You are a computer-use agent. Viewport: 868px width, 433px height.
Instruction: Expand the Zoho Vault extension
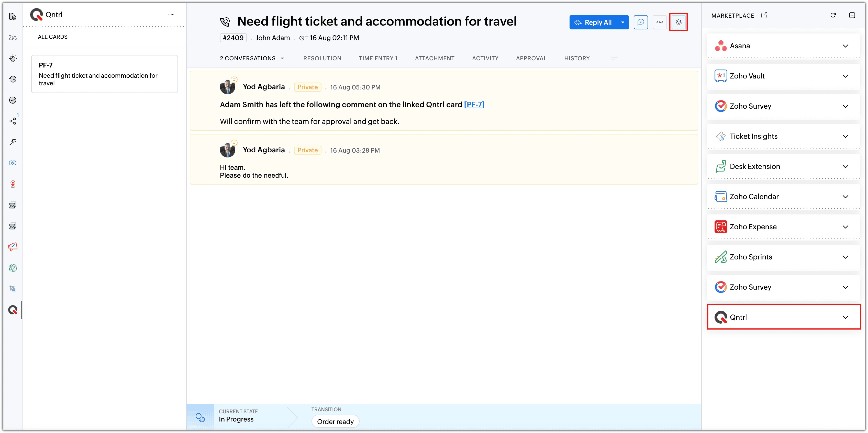(x=845, y=76)
